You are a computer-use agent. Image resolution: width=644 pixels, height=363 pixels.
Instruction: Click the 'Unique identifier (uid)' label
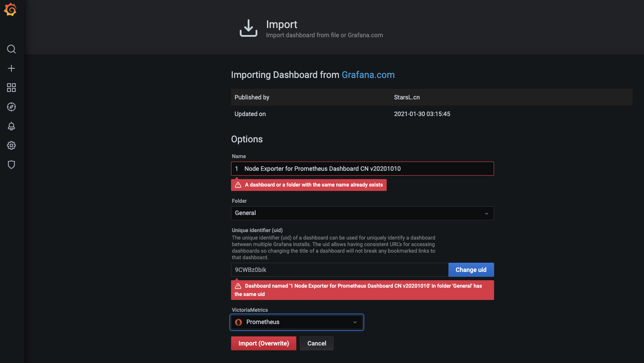coord(257,230)
